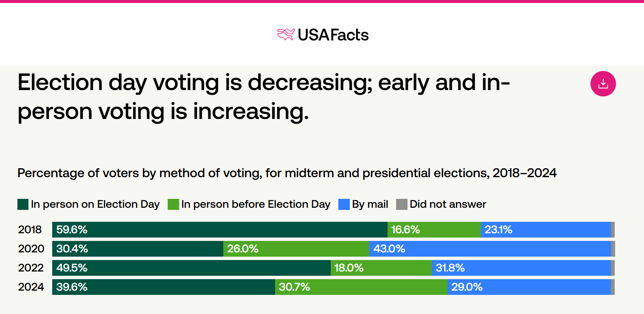
Task: Click the USAFacts logo
Action: click(x=323, y=34)
